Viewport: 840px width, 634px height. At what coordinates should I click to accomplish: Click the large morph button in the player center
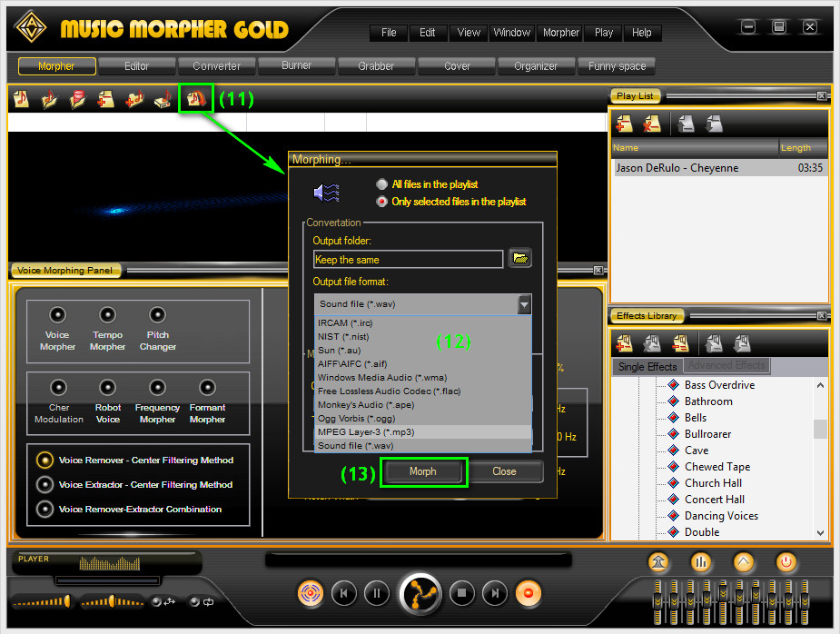coord(421,594)
